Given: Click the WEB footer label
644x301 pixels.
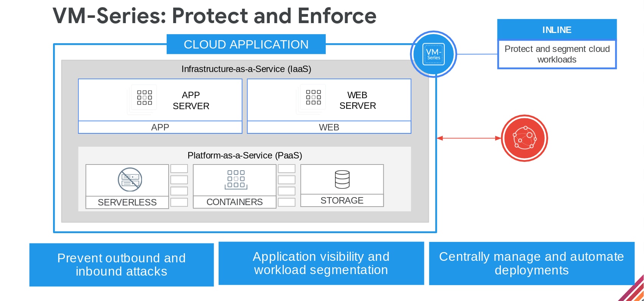Looking at the screenshot, I should pos(329,127).
